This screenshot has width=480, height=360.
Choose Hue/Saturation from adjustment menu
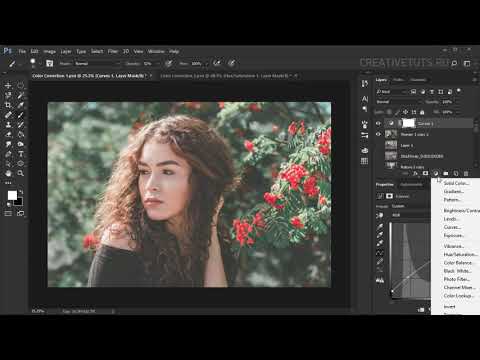460,254
